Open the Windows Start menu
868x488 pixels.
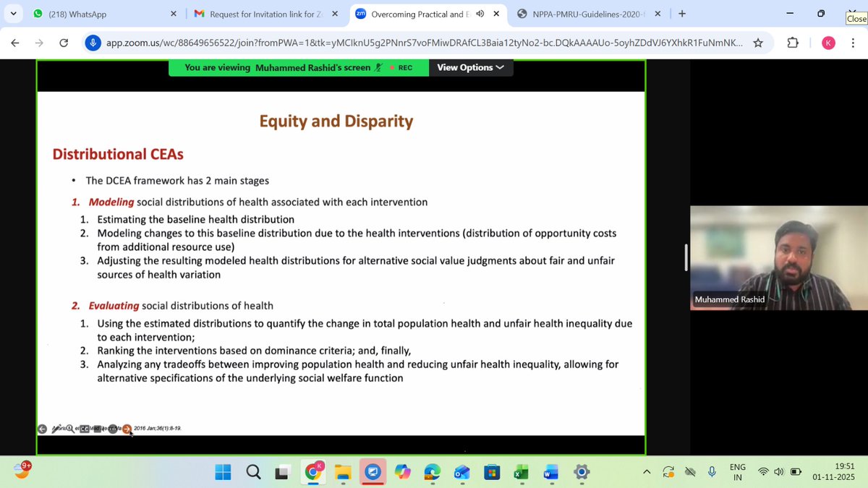click(224, 472)
